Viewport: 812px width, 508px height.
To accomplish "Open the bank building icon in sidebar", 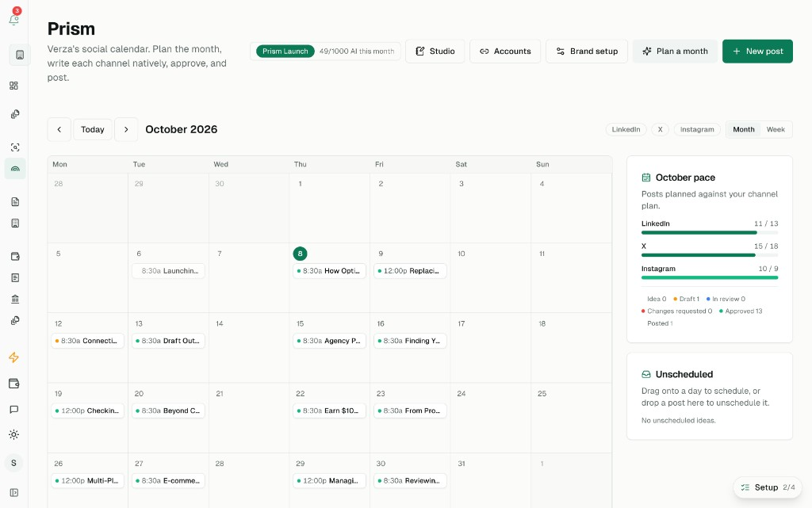I will 15,299.
